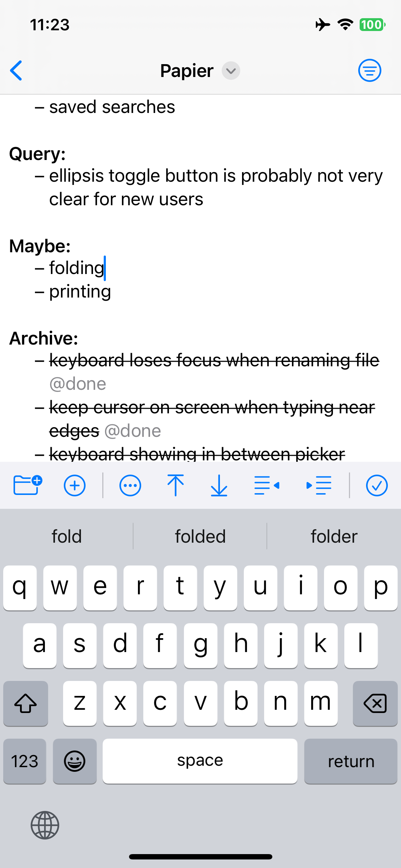401x868 pixels.
Task: Tap the add item plus icon
Action: [x=74, y=485]
